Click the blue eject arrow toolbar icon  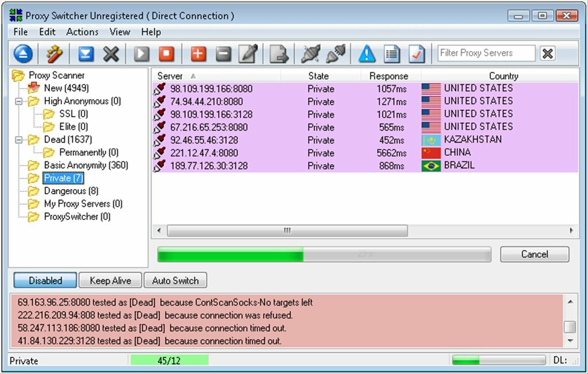tap(23, 54)
